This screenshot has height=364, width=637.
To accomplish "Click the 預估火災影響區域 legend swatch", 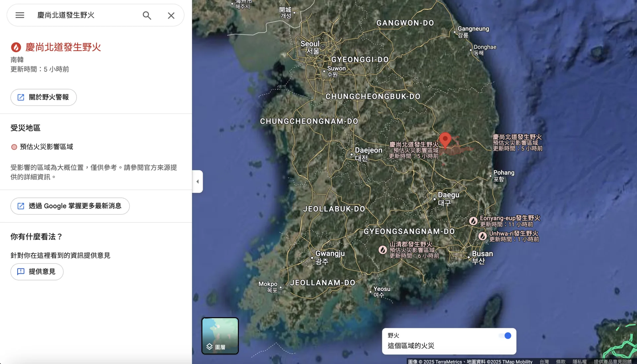I will pyautogui.click(x=14, y=147).
